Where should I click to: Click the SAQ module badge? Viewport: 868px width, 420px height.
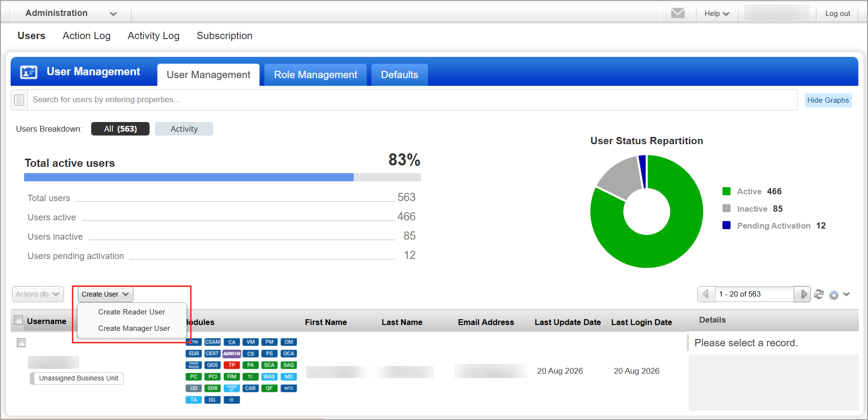pyautogui.click(x=289, y=365)
